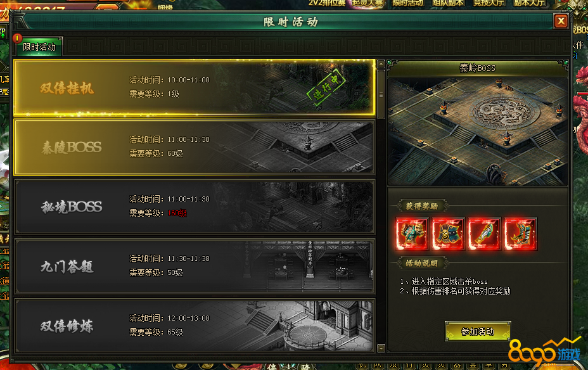The width and height of the screenshot is (588, 370).
Task: Select the 双倍挂机 activity row
Action: click(195, 87)
